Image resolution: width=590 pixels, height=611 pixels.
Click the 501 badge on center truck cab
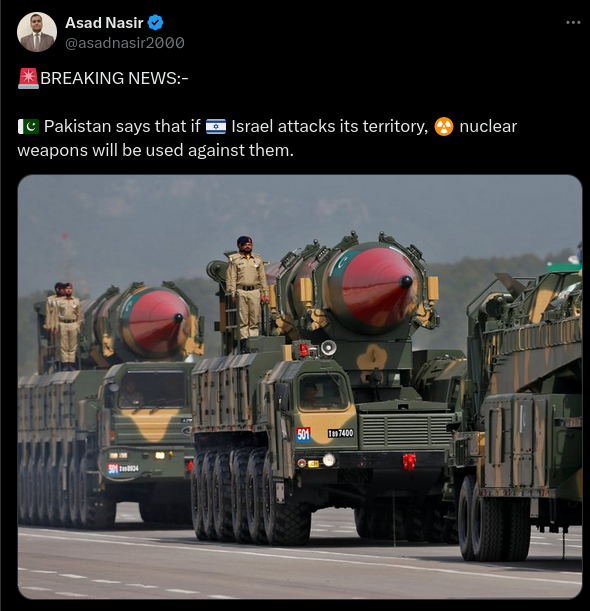coord(304,434)
